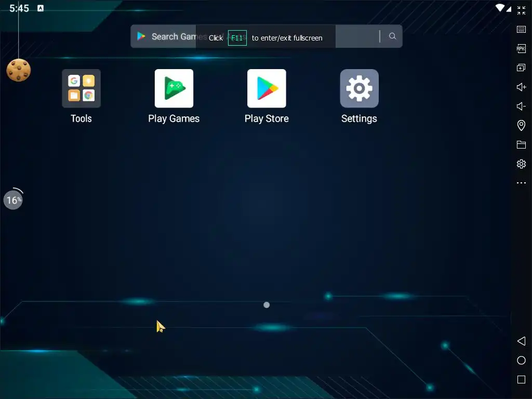Click the mobile signal strength icon
This screenshot has height=399, width=532.
(509, 8)
